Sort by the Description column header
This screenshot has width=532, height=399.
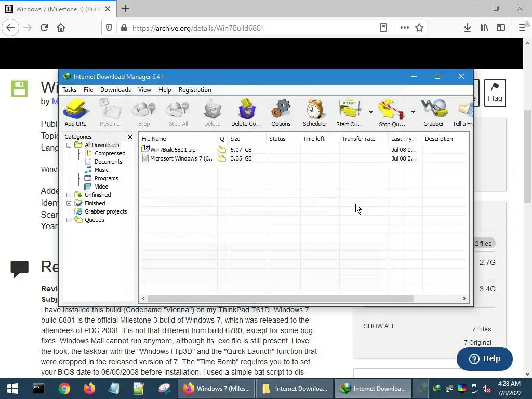tap(445, 139)
